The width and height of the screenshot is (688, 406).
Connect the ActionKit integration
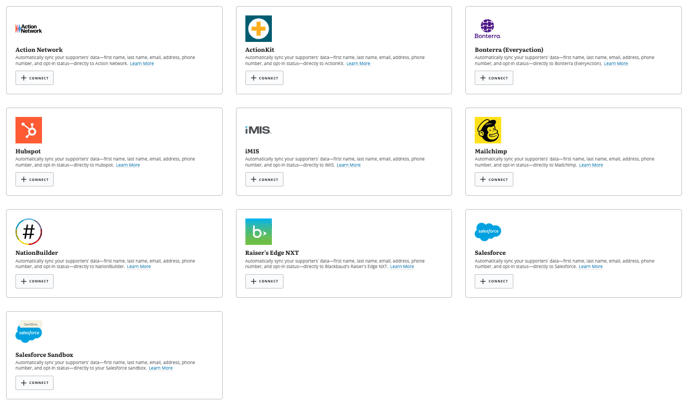coord(264,78)
